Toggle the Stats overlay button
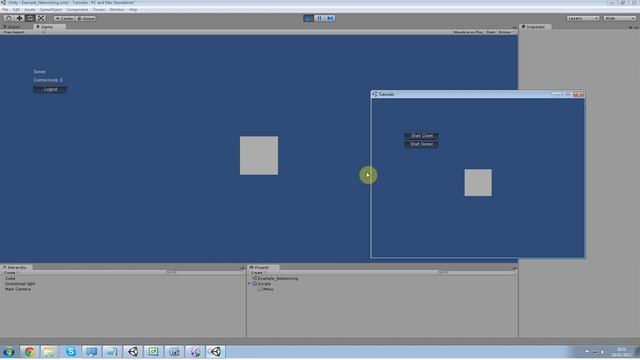The height and width of the screenshot is (360, 640). pos(491,32)
